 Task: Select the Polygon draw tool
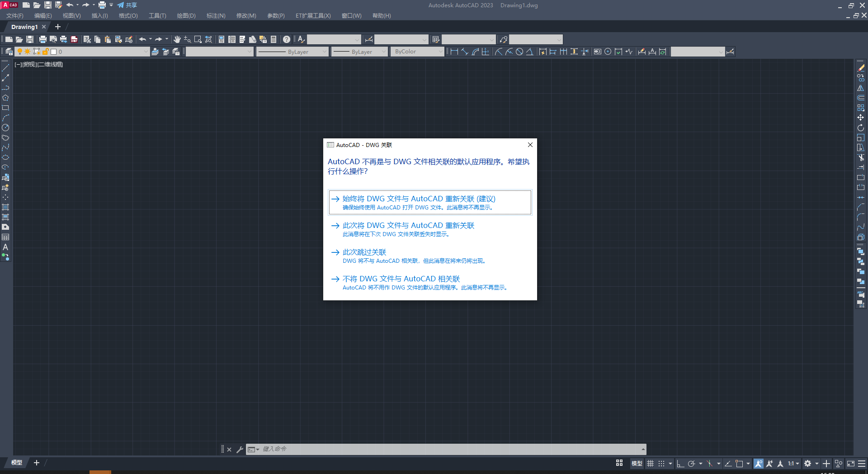click(x=5, y=98)
